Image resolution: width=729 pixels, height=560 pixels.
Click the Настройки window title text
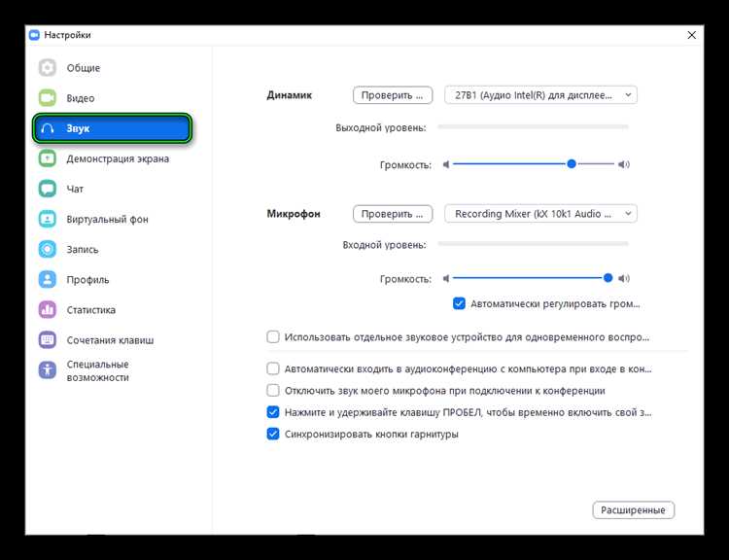click(x=67, y=35)
